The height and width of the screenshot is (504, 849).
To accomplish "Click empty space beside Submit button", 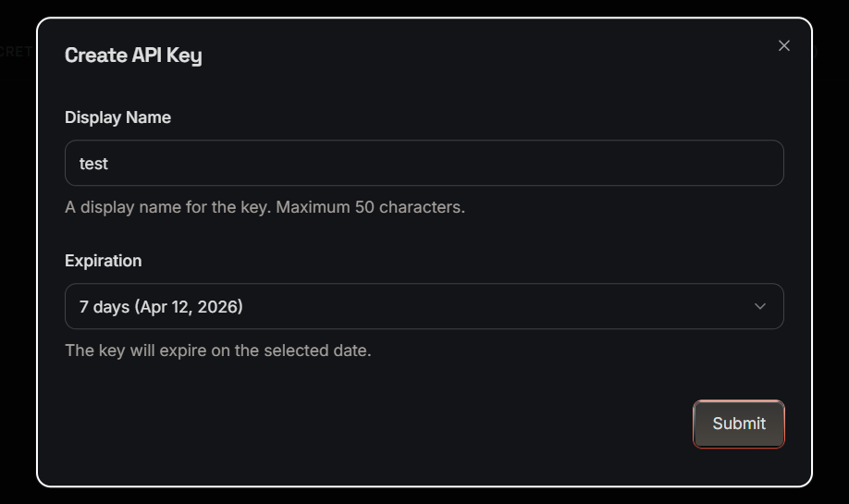I will coord(462,424).
